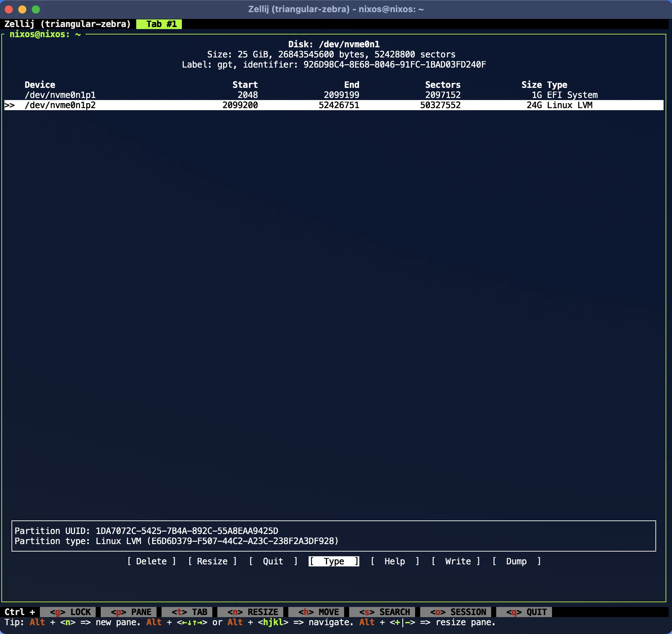Select the Delete menu option

tap(151, 561)
